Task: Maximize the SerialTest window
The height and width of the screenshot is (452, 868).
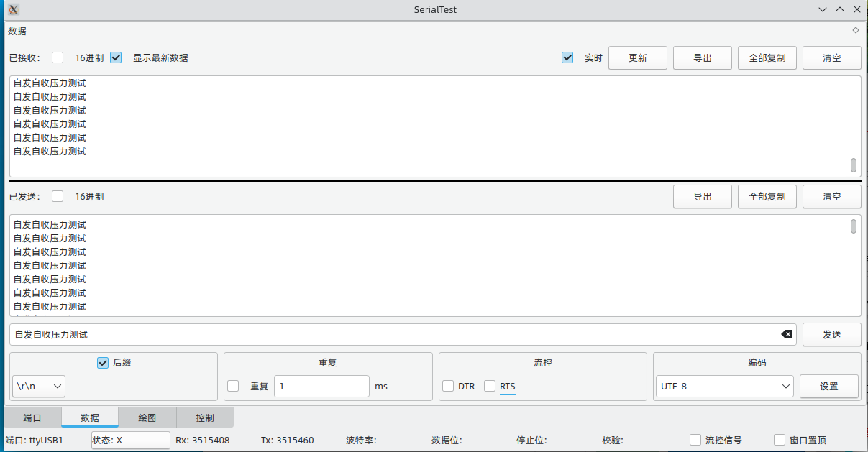Action: point(840,10)
